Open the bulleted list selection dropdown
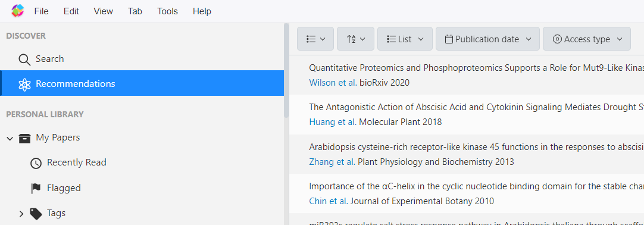Image resolution: width=644 pixels, height=225 pixels. pos(315,39)
